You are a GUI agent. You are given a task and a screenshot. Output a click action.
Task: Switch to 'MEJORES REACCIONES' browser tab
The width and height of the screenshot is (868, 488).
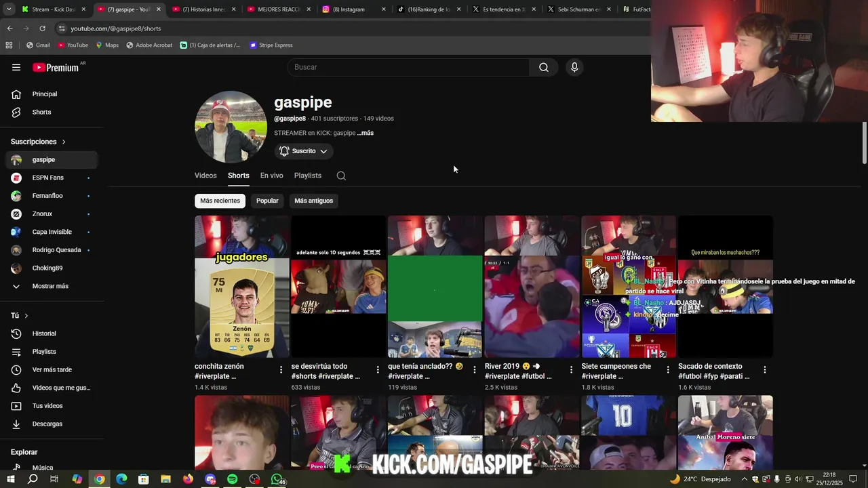click(x=279, y=9)
